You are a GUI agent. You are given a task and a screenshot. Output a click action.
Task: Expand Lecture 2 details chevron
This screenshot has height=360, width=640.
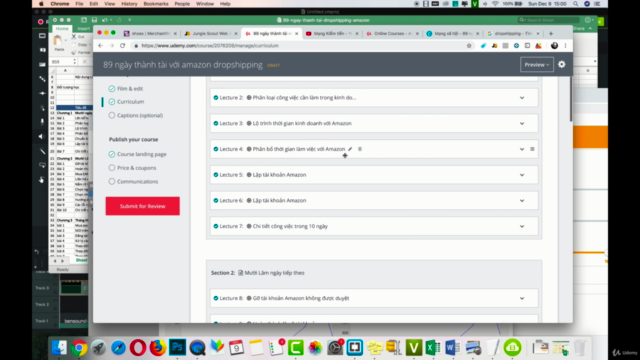[522, 98]
